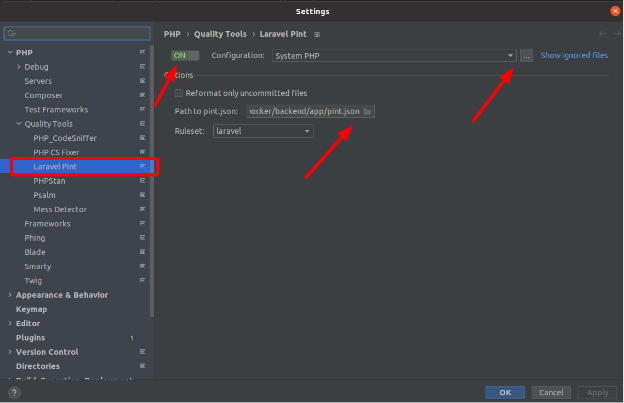
Task: Click project-level icon beside PHP row
Action: coord(142,52)
